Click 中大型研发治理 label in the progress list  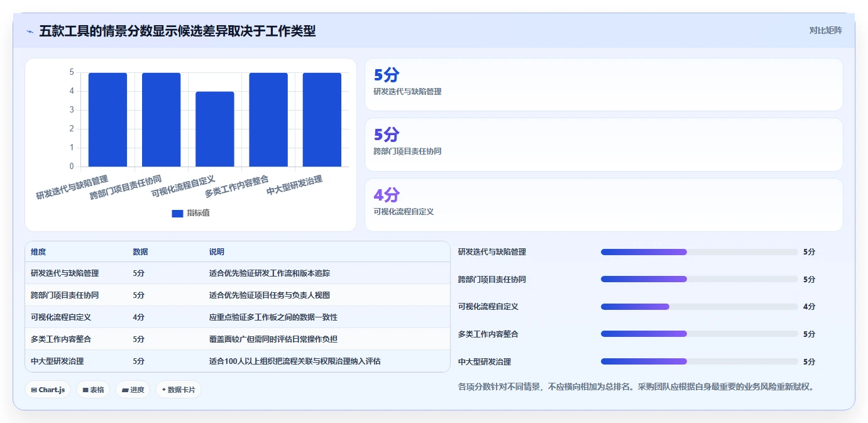pos(485,361)
